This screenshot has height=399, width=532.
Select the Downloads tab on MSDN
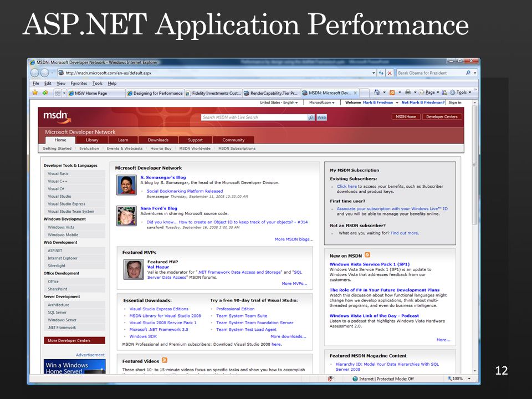pyautogui.click(x=158, y=140)
